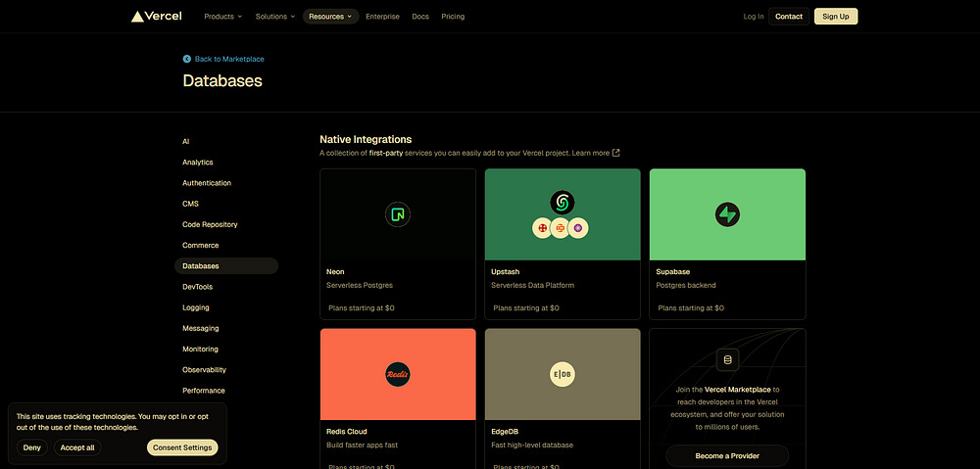
Task: Click the first small circle under the Upstash logo
Action: click(543, 228)
